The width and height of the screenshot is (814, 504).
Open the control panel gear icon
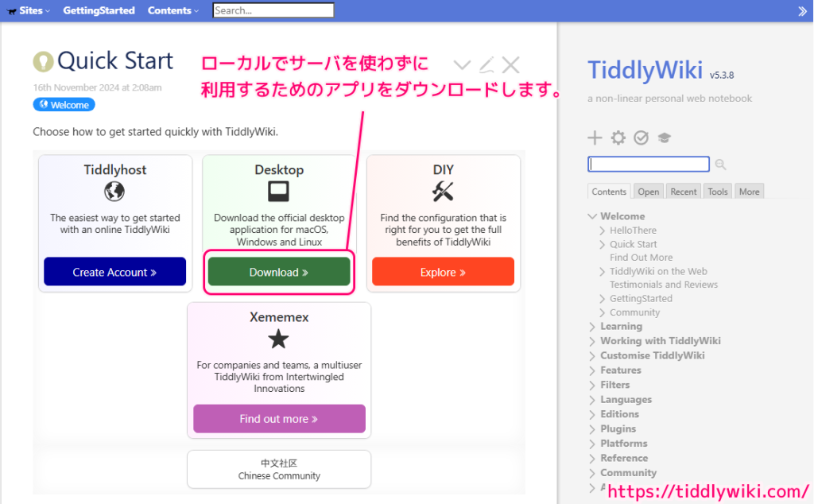(x=618, y=138)
